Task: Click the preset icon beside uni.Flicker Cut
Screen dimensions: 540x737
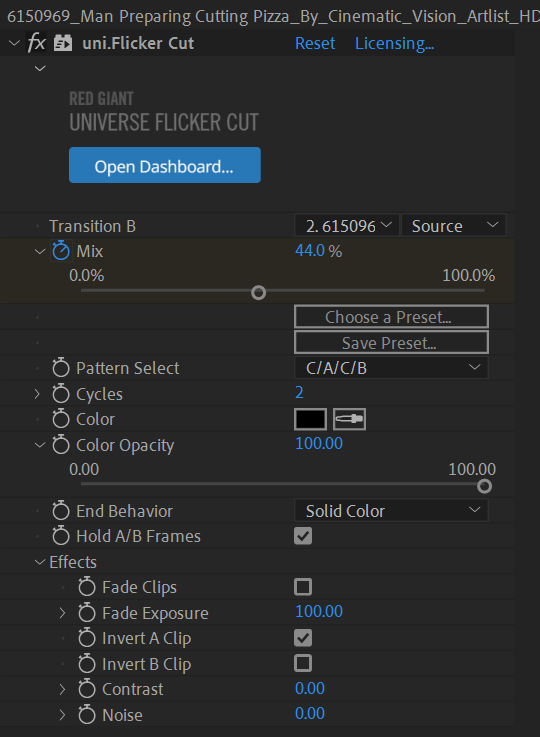Action: [x=63, y=43]
